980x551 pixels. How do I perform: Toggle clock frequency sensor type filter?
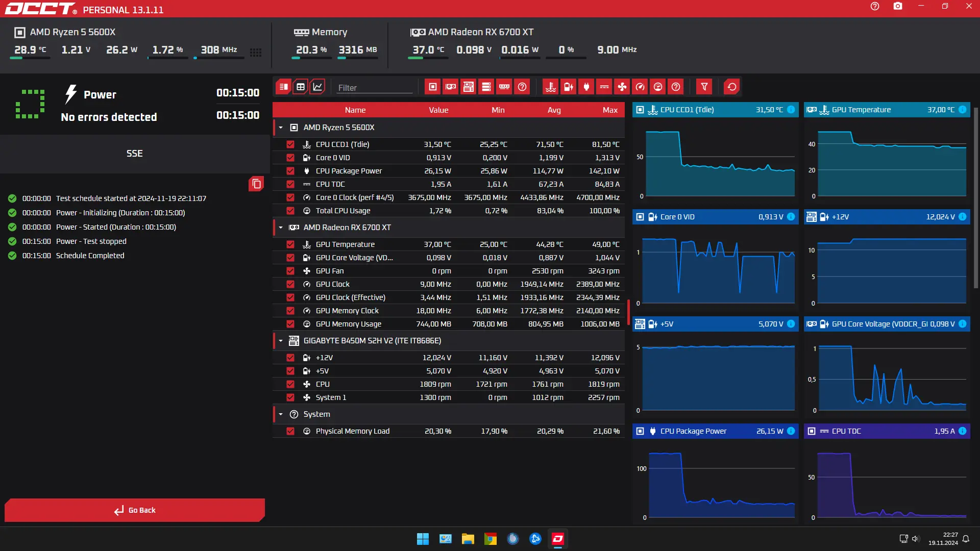640,87
